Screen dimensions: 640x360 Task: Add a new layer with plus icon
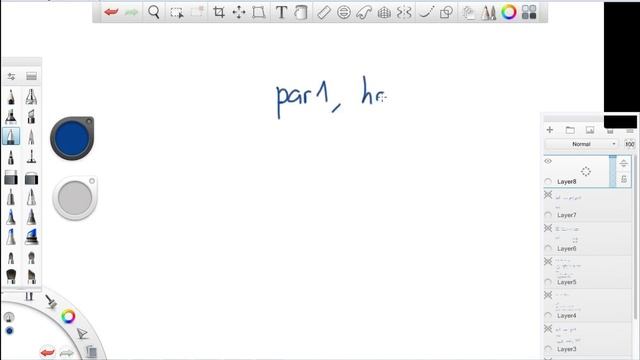[x=550, y=130]
